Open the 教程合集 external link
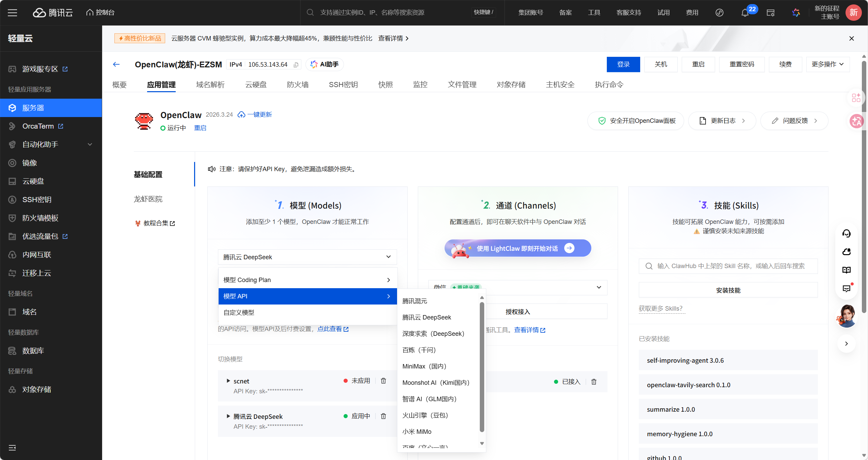Viewport: 868px width, 460px height. coord(156,223)
